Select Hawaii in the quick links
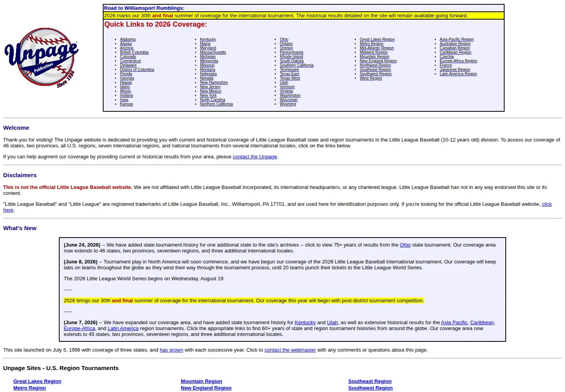Screen dimensions: 565x392 126,83
